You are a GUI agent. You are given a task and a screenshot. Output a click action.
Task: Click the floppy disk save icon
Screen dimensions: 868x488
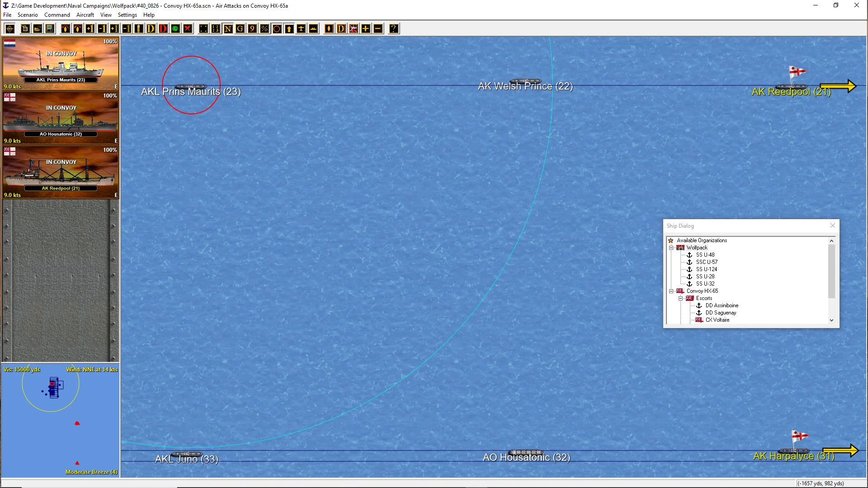click(x=50, y=29)
